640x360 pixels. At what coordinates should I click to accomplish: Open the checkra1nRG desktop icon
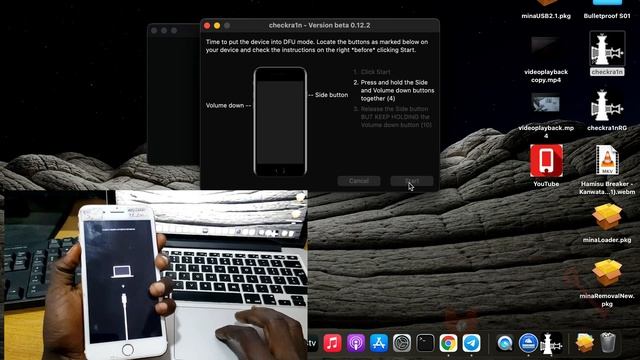(607, 105)
